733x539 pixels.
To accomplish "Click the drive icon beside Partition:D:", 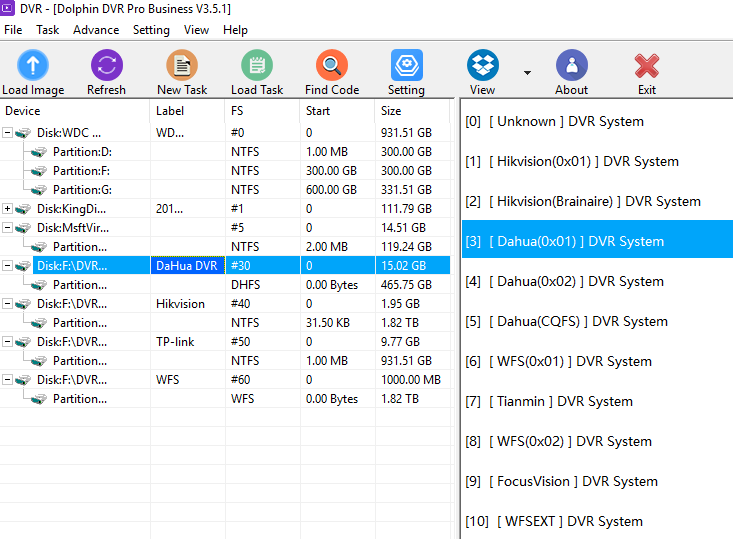I will coord(39,152).
